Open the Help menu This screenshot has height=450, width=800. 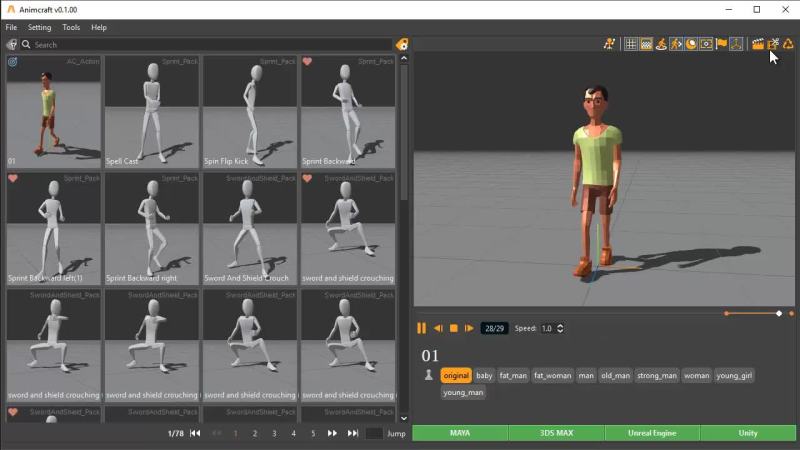(x=99, y=28)
